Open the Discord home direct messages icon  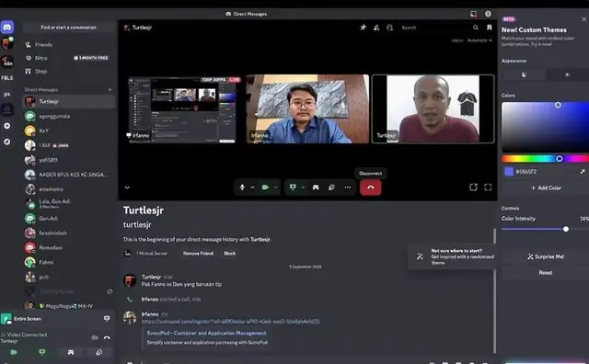[7, 28]
